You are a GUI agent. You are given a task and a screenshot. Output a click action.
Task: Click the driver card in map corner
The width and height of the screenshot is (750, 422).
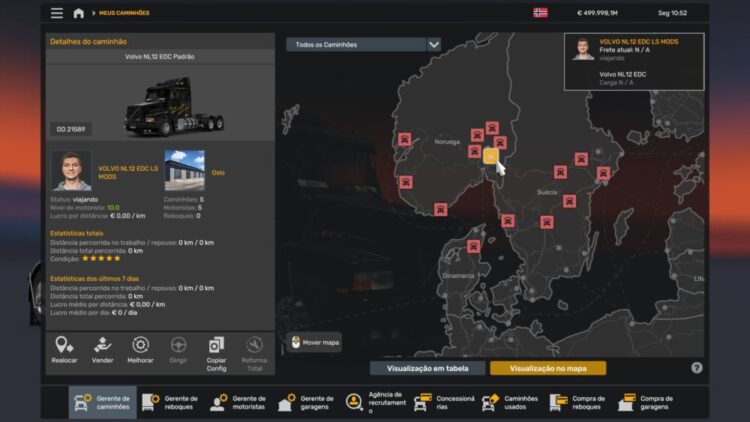coord(634,62)
